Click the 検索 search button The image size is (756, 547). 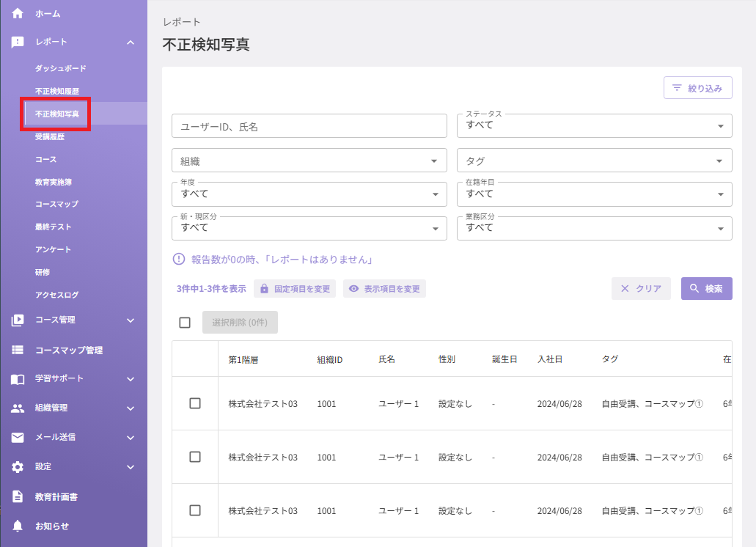point(706,288)
